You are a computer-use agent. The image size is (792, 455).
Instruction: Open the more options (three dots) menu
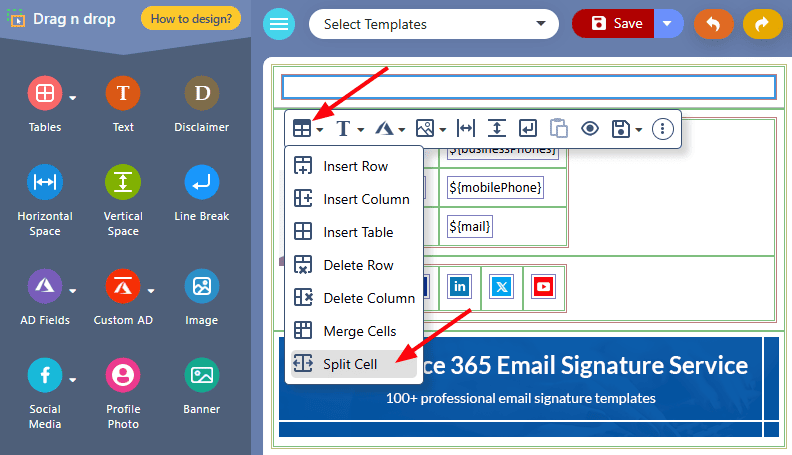click(x=662, y=129)
